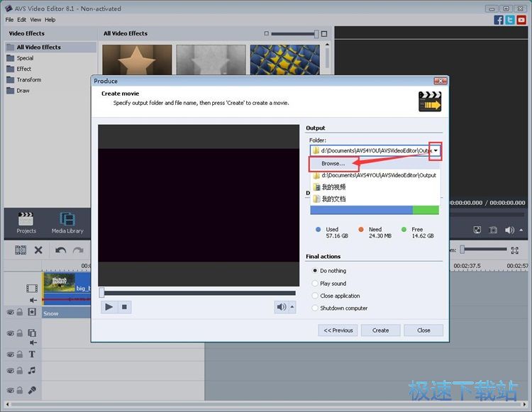Toggle visibility eye of overlay track

11,333
